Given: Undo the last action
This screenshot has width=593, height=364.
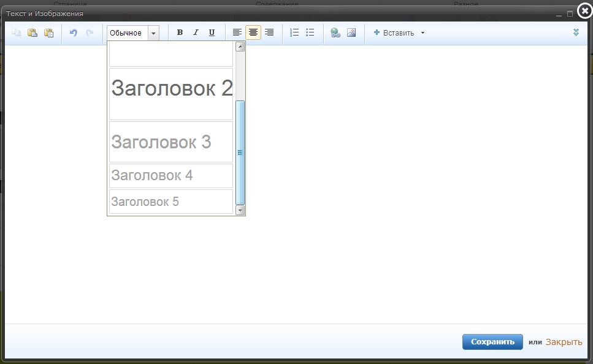Looking at the screenshot, I should pyautogui.click(x=74, y=33).
